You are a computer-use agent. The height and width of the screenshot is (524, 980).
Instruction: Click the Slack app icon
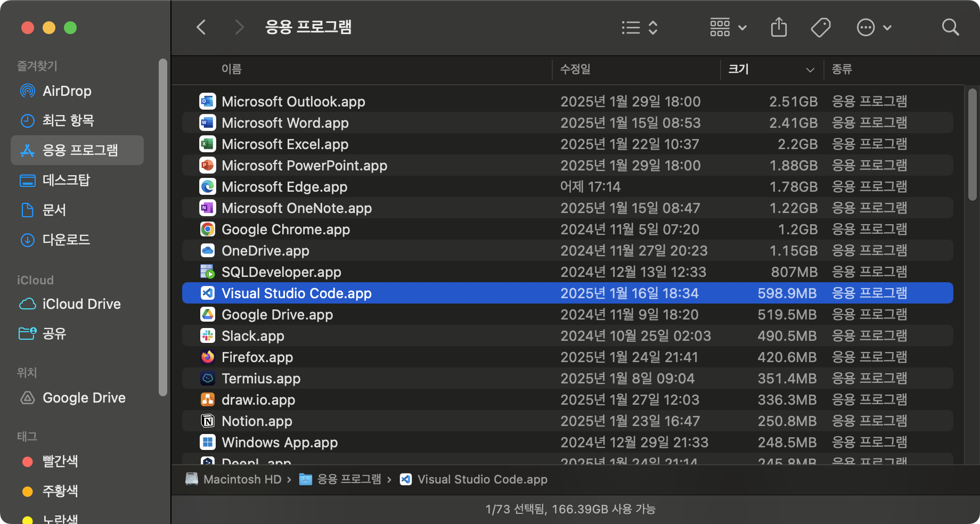208,335
